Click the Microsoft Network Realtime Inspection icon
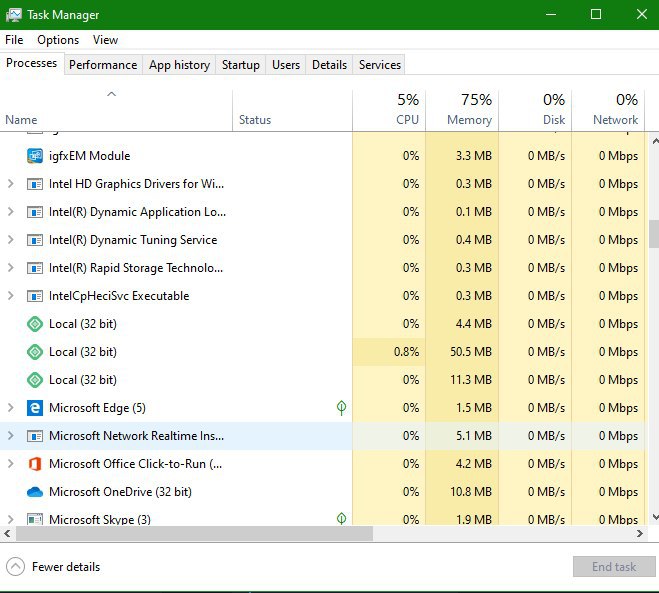Image resolution: width=659 pixels, height=593 pixels. coord(35,436)
